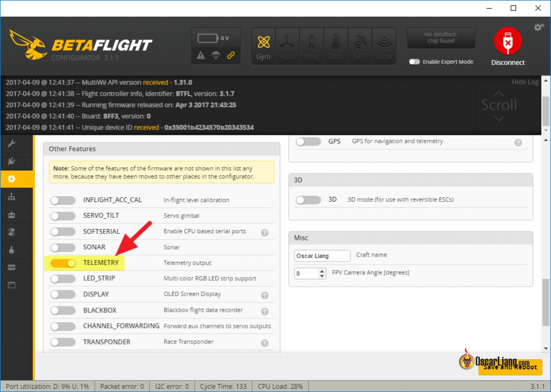Click 'Port utilization: D: 9% U: 1%' text
Viewport: 551px width, 392px height.
(47, 387)
